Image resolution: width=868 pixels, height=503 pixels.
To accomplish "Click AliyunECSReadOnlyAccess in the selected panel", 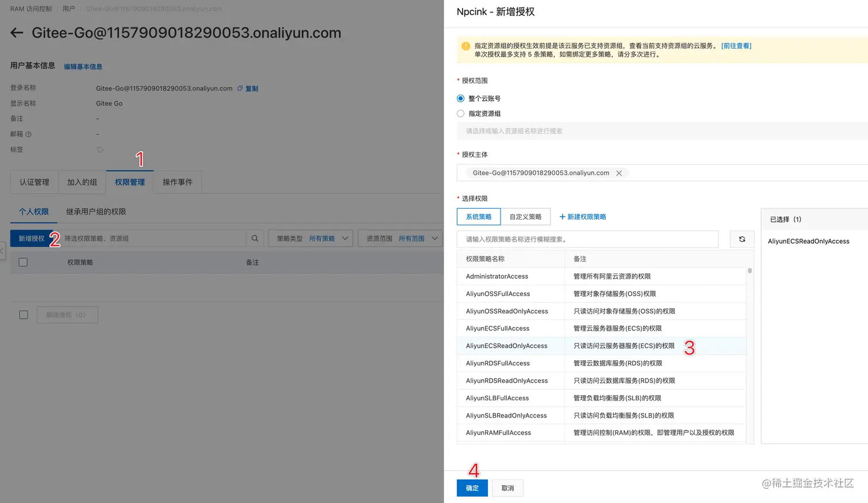I will pyautogui.click(x=808, y=241).
